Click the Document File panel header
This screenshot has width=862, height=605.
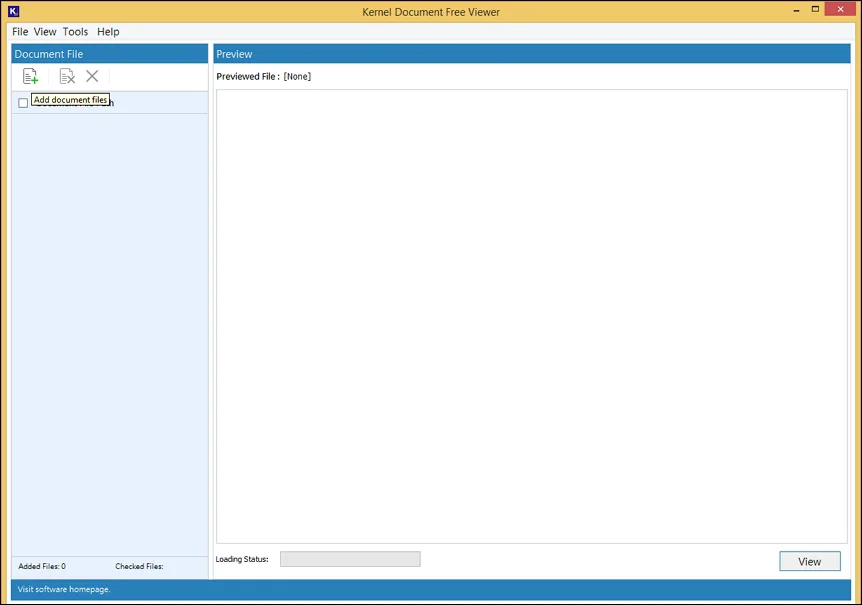pos(109,54)
